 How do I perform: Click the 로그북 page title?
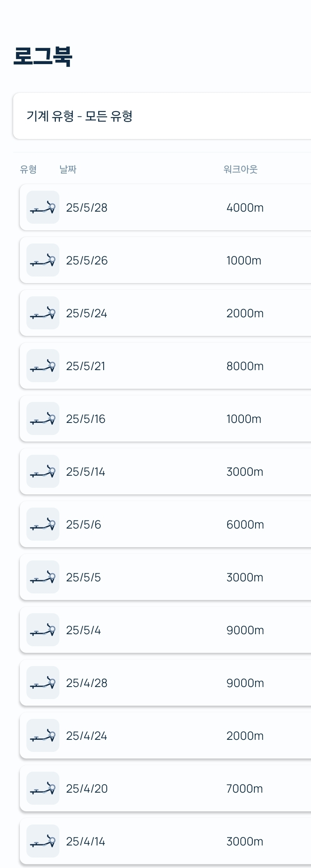[43, 56]
